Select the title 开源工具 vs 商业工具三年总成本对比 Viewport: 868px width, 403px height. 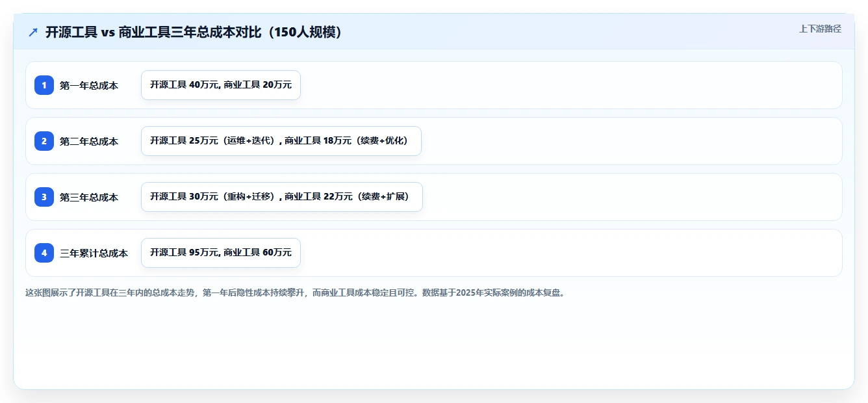pos(194,32)
